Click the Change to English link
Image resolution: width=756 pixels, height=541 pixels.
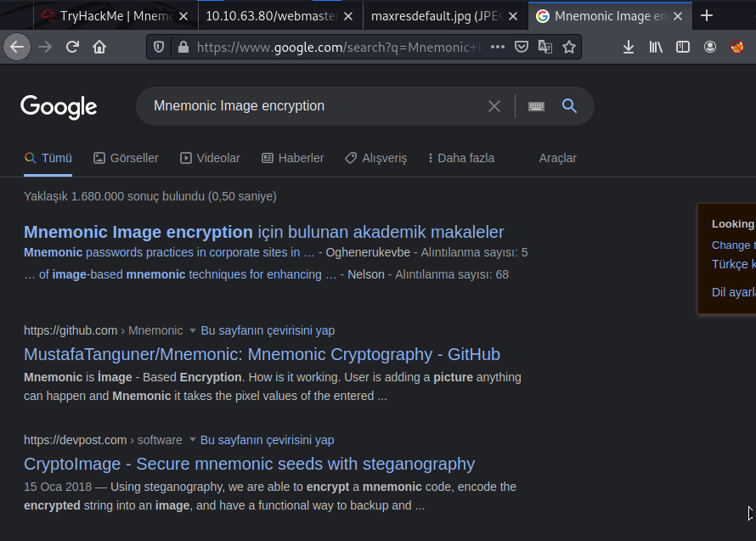[733, 245]
